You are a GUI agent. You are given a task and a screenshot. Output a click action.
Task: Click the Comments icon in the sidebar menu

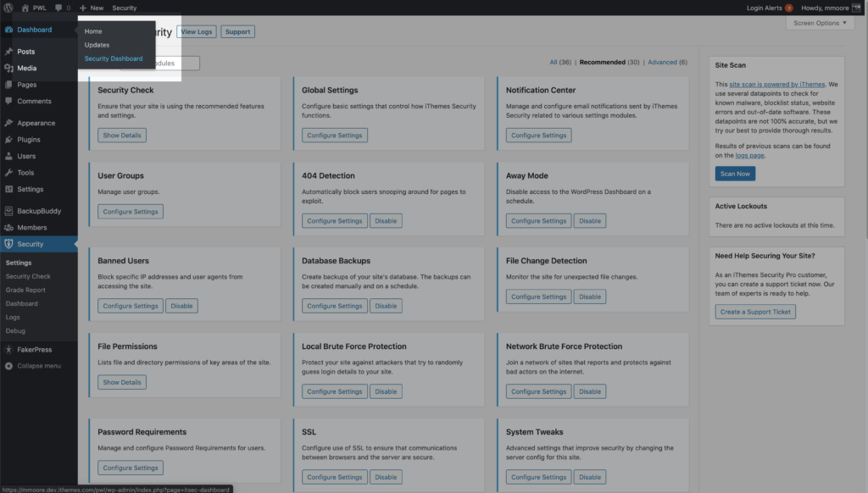click(x=8, y=102)
